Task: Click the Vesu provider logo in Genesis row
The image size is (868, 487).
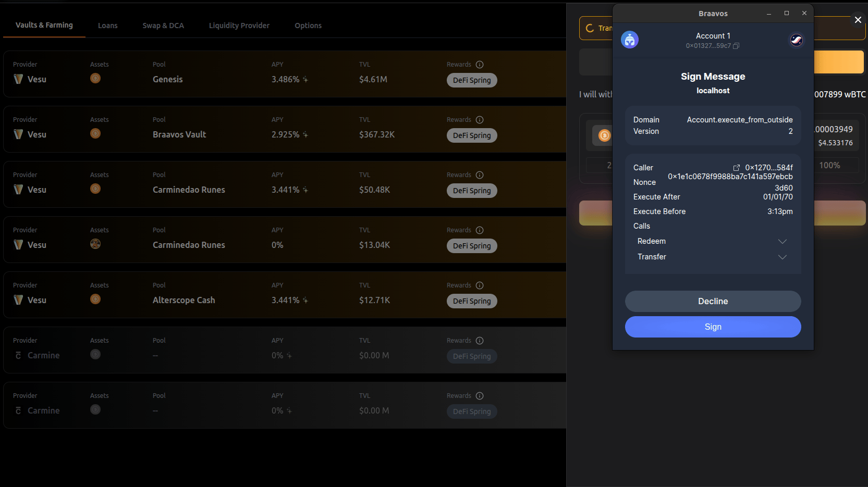Action: (x=18, y=79)
